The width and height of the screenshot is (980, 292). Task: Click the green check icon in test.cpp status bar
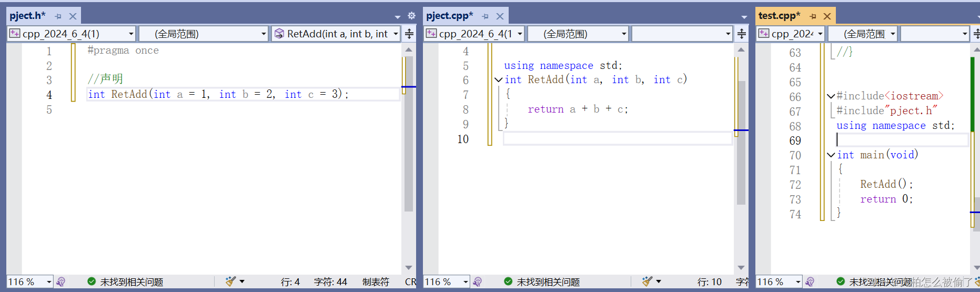point(841,281)
